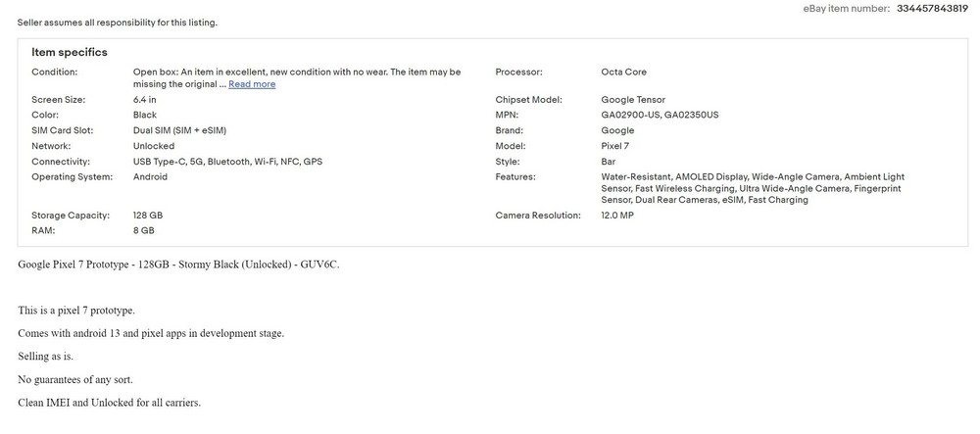This screenshot has height=434, width=980.
Task: Click 'No guarantees of any sort.' line
Action: 75,380
